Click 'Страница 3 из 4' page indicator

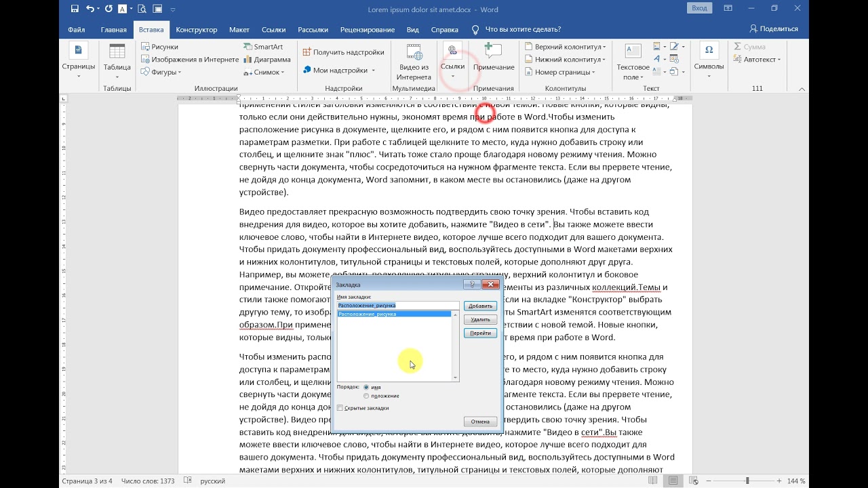click(87, 481)
